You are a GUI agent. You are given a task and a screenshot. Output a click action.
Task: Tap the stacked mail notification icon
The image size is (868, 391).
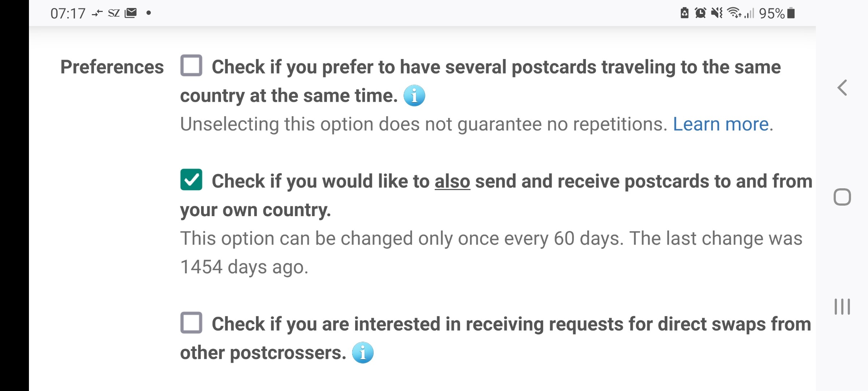point(131,13)
